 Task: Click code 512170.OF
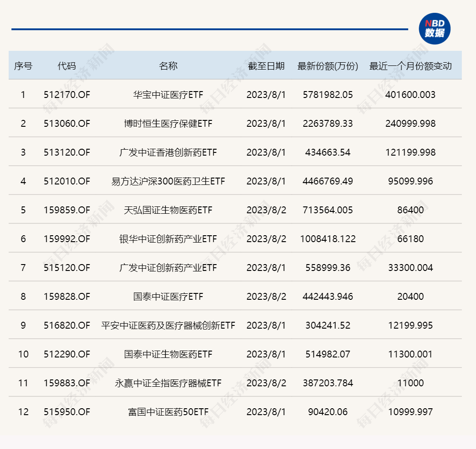coord(67,95)
